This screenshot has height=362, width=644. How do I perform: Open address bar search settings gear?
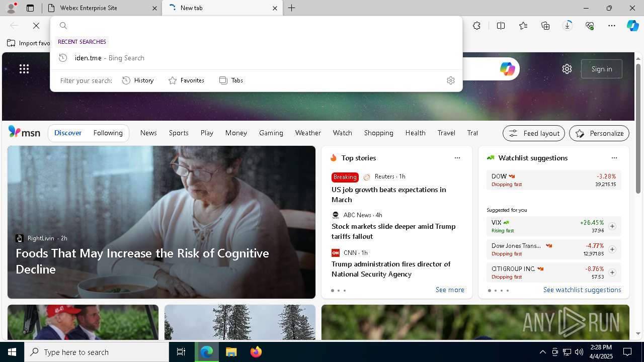click(x=451, y=80)
